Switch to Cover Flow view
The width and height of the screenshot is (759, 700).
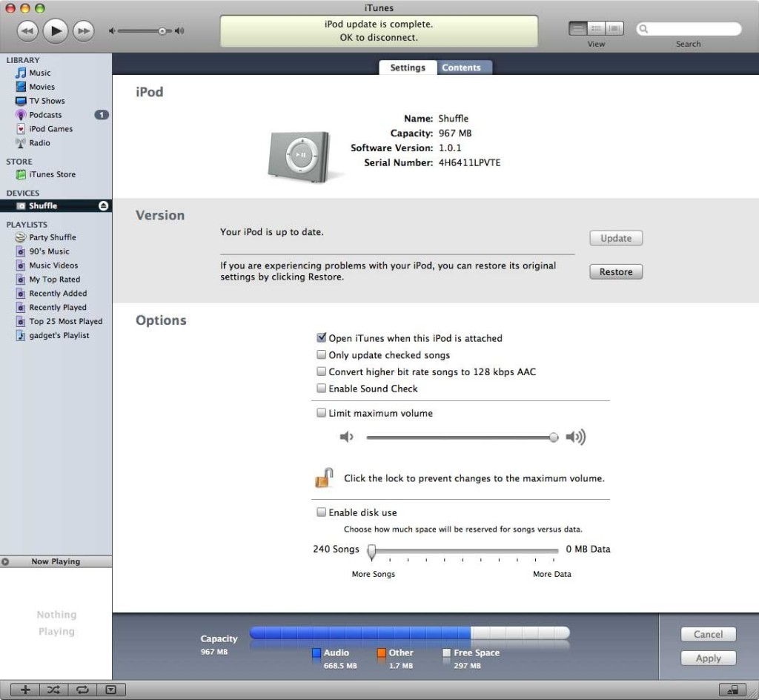coord(614,27)
